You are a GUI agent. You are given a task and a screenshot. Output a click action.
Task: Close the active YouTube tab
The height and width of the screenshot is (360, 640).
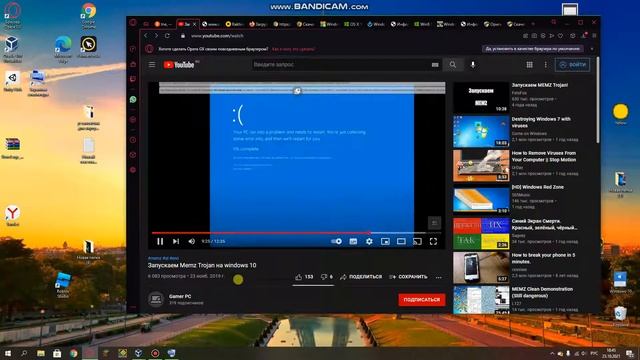pos(194,24)
